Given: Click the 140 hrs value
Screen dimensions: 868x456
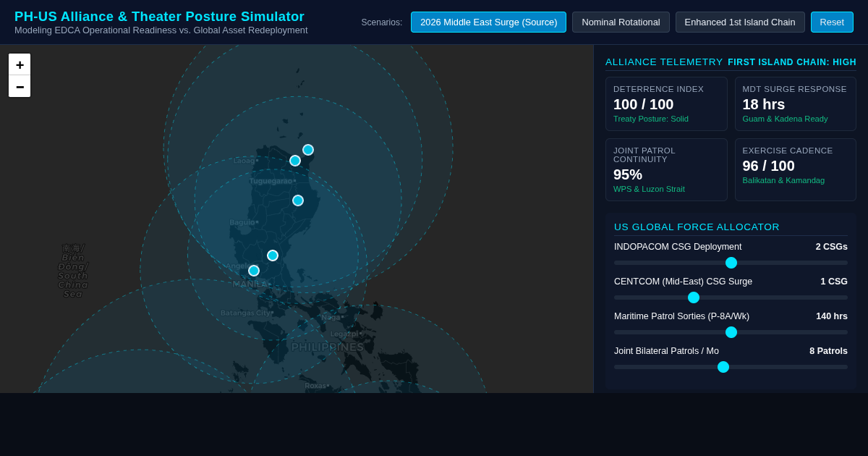Looking at the screenshot, I should tap(832, 316).
